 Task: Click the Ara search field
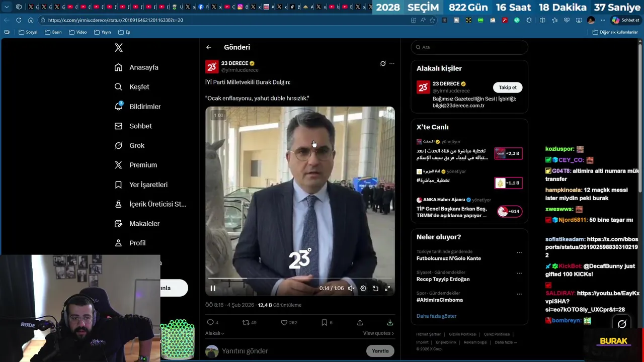point(469,47)
